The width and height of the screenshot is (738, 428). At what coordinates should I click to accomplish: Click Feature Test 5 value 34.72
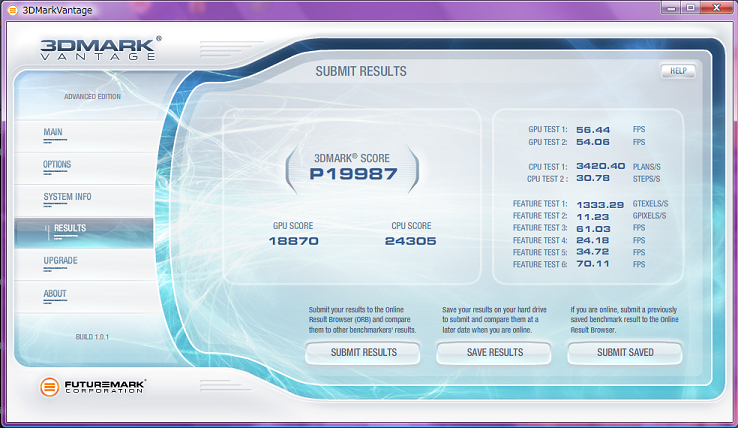click(593, 252)
